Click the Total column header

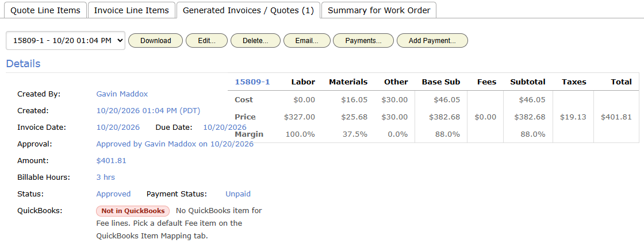[x=622, y=82]
